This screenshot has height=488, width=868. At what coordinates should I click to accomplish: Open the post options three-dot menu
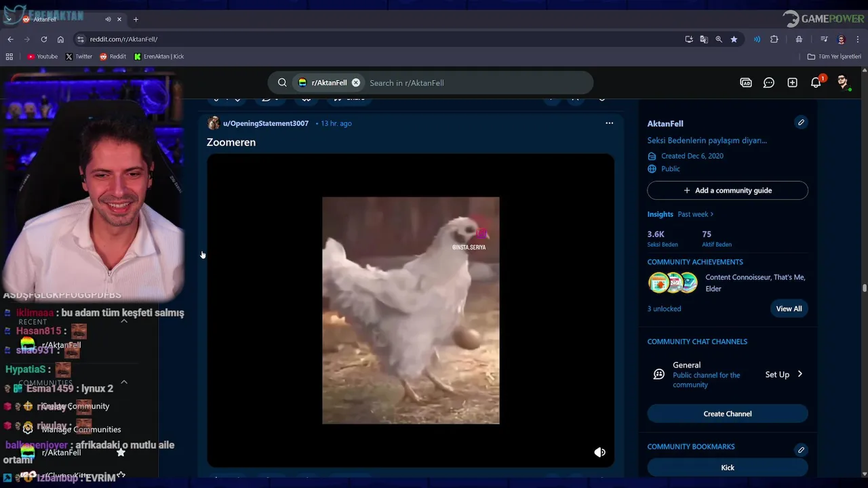(x=609, y=123)
